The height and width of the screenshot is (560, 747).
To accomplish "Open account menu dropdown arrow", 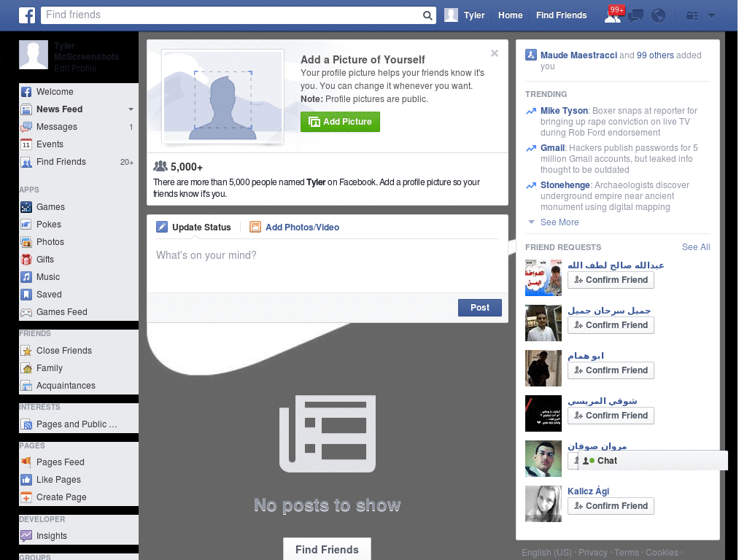I will [711, 16].
